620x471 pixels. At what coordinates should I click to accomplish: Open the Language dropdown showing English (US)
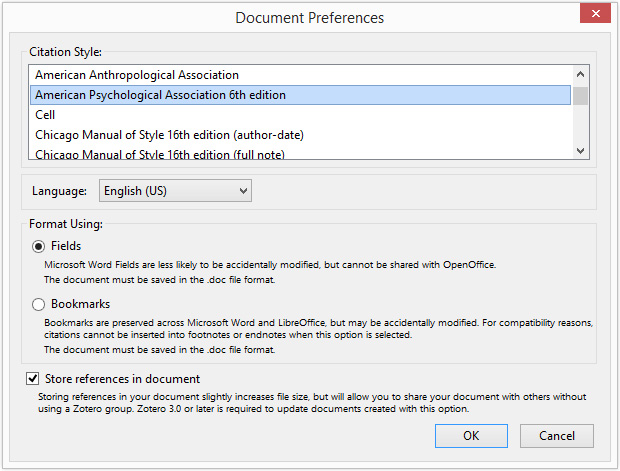tap(175, 191)
